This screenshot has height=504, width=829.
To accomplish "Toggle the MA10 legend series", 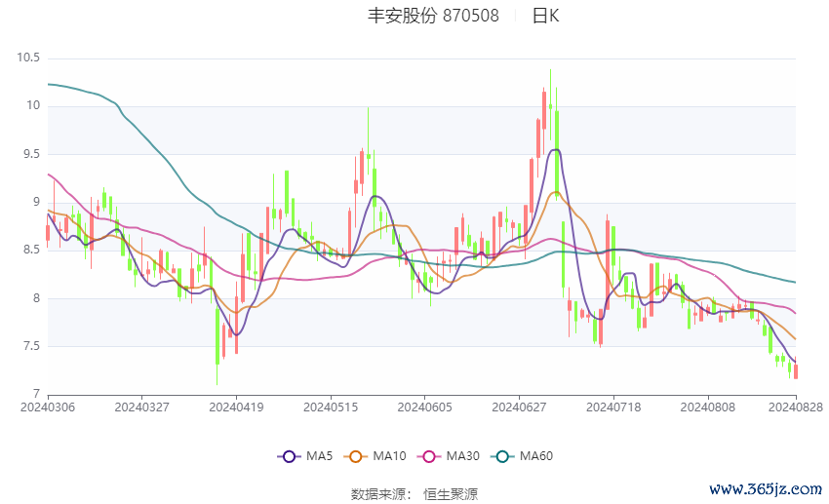I will [x=375, y=456].
